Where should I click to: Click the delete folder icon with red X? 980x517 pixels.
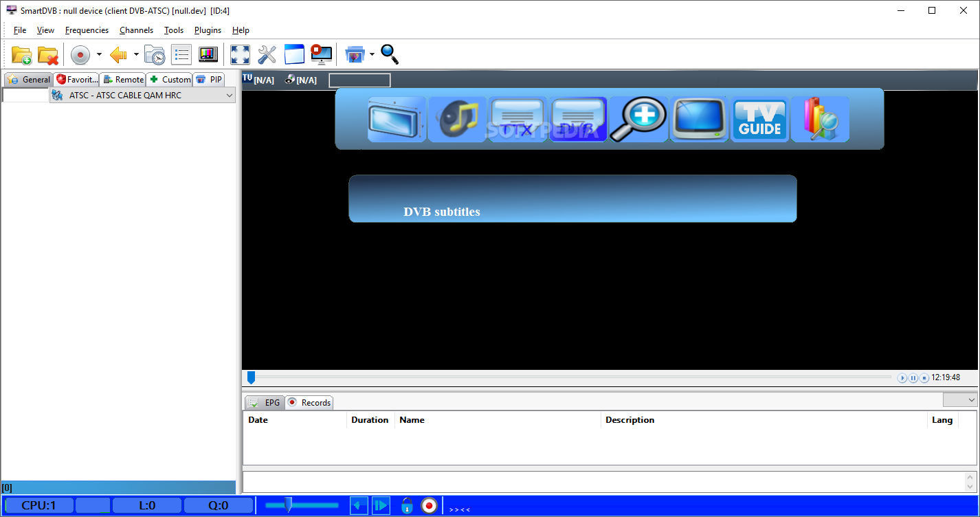pyautogui.click(x=47, y=54)
